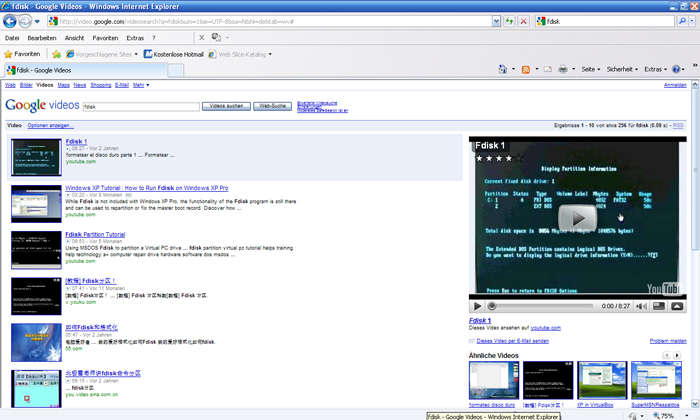
Task: Open the Favoriten star panel
Action: pos(22,54)
